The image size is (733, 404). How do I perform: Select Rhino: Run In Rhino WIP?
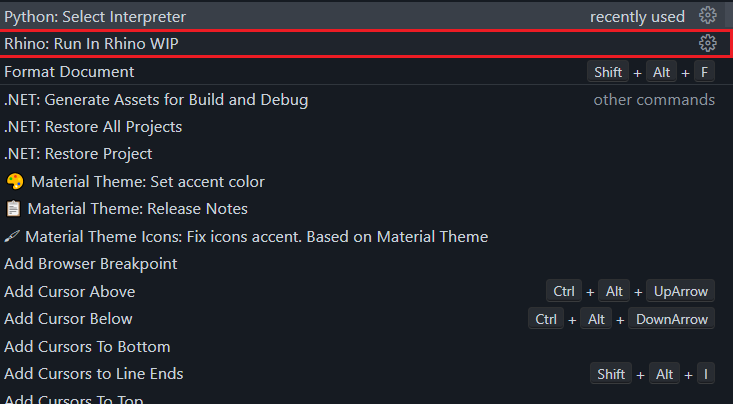(x=92, y=44)
